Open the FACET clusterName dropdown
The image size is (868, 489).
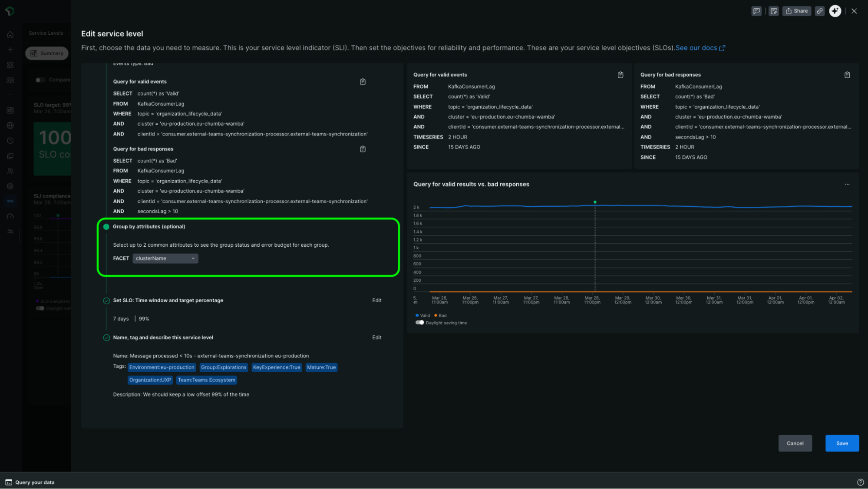tap(165, 258)
